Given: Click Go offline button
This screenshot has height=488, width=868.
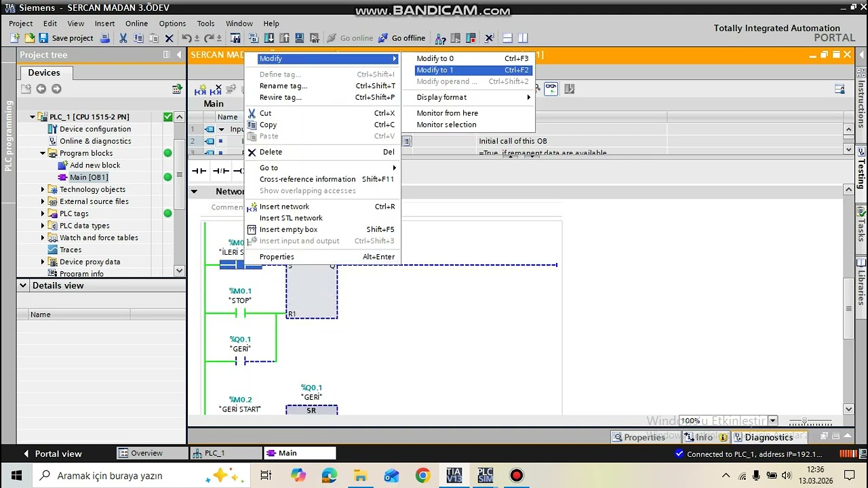Looking at the screenshot, I should pyautogui.click(x=402, y=39).
